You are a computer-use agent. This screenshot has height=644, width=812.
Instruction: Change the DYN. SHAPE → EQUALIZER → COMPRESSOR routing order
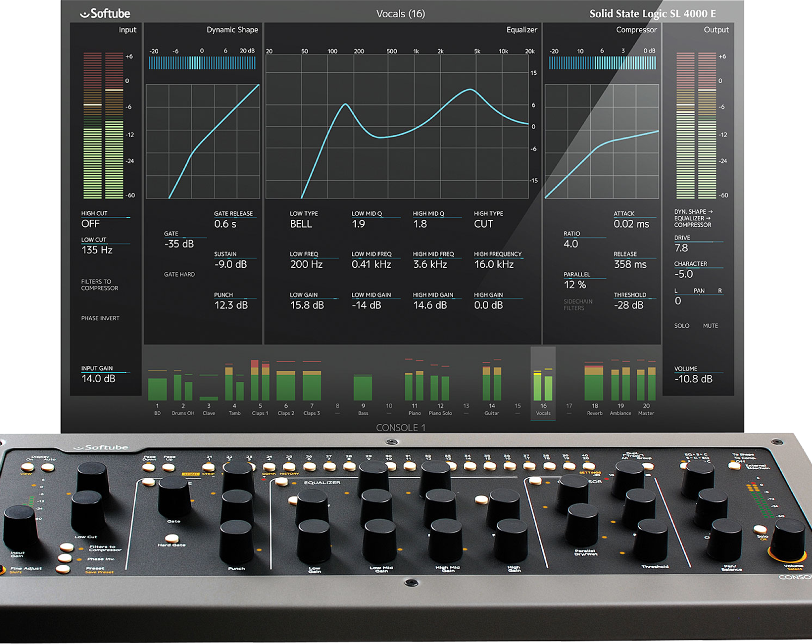tap(693, 218)
